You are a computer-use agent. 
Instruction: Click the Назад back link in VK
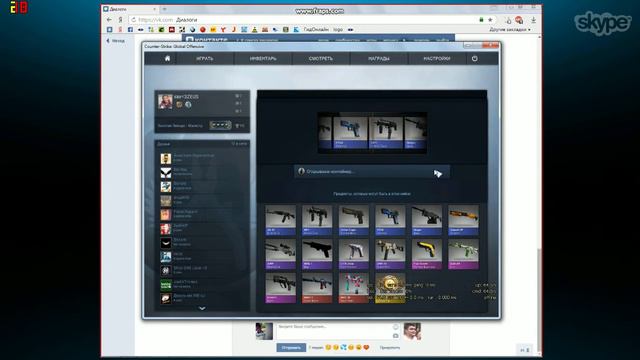(116, 41)
